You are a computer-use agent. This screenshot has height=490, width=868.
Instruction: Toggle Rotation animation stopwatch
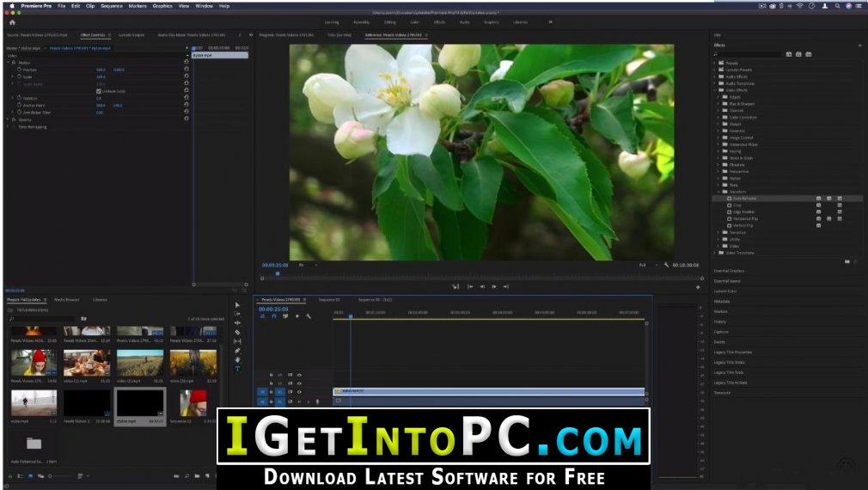pyautogui.click(x=20, y=98)
